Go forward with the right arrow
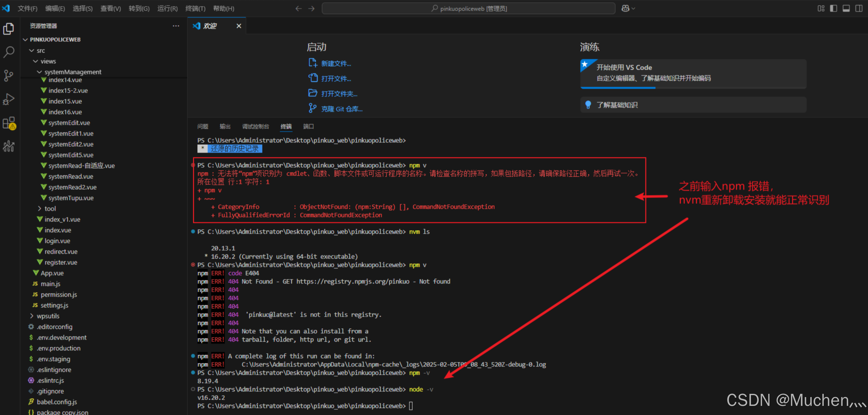This screenshot has height=415, width=868. (311, 8)
